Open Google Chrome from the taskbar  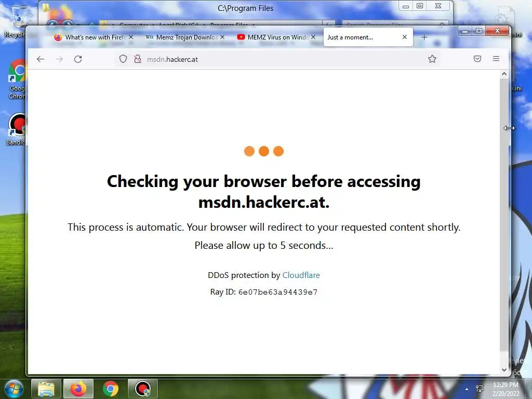pos(111,389)
